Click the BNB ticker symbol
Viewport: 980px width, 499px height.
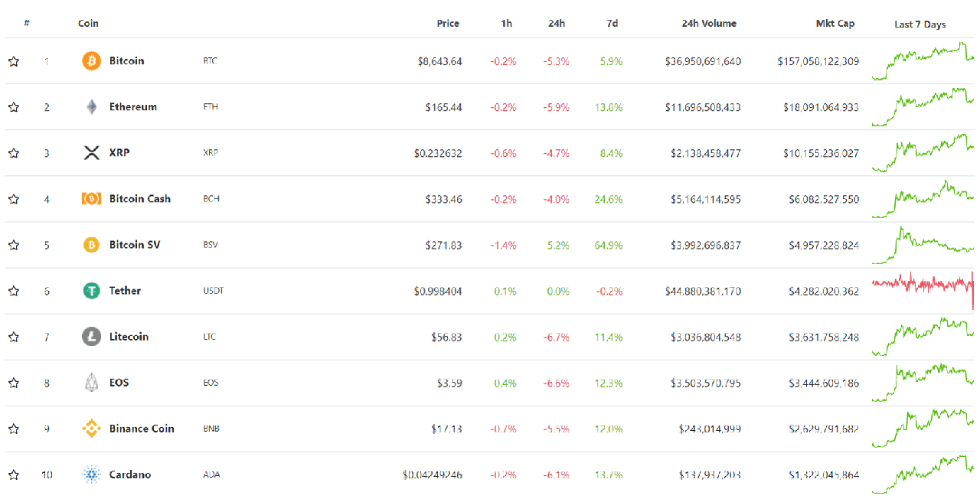211,428
